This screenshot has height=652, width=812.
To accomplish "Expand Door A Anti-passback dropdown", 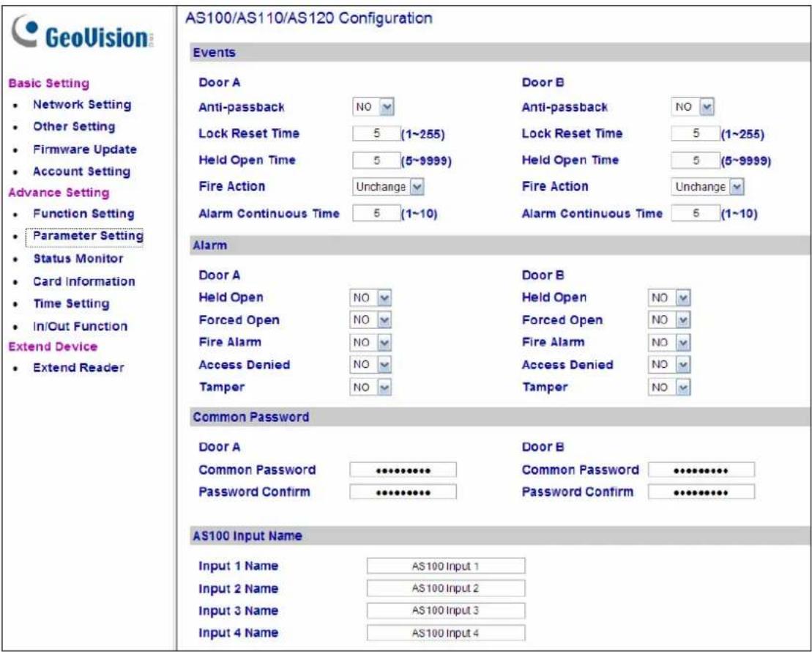I will coord(373,107).
